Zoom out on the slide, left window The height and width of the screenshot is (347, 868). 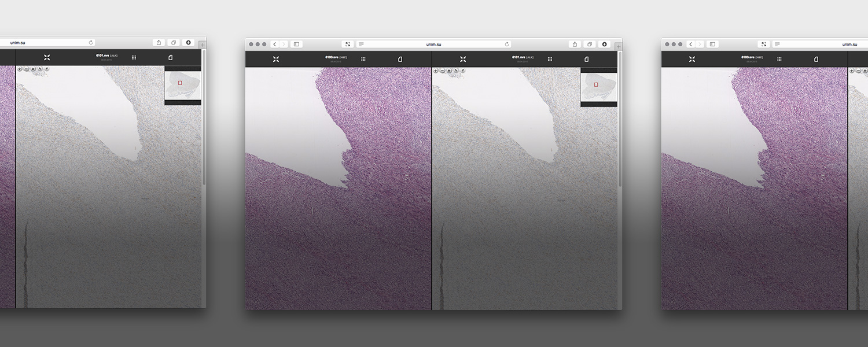click(x=27, y=69)
